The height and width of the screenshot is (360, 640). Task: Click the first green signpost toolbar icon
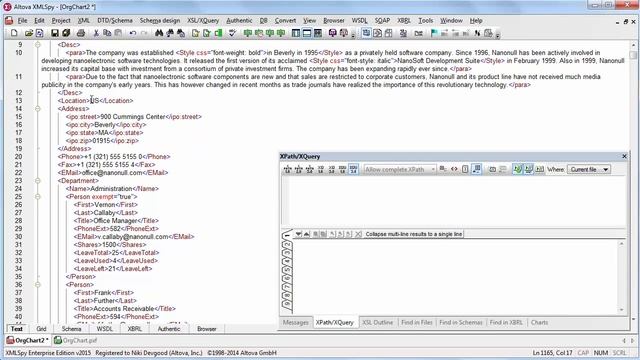[x=247, y=33]
